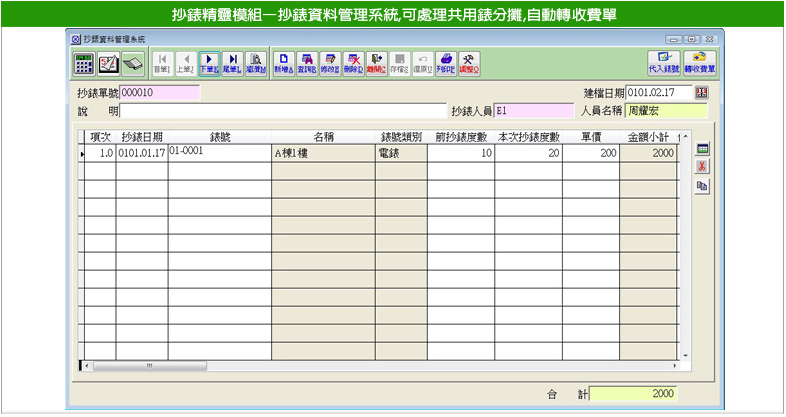This screenshot has width=786, height=417.
Task: Go to next record (下筆)
Action: point(209,63)
